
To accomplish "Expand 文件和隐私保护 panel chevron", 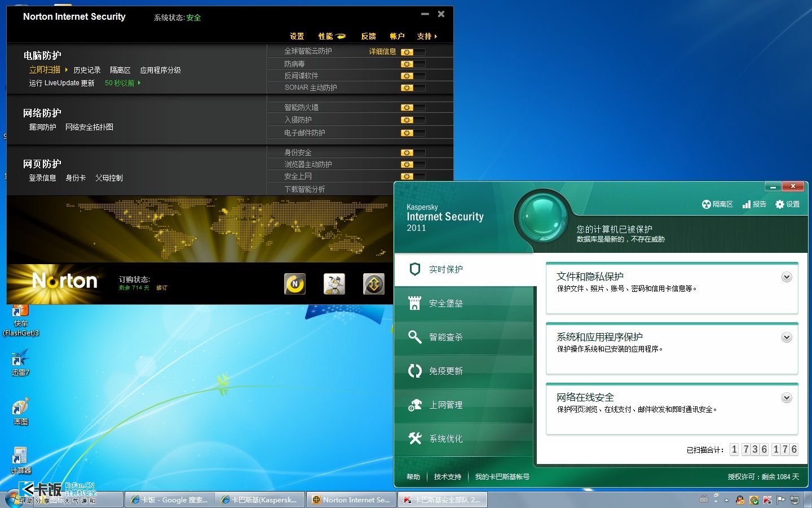I will point(787,277).
